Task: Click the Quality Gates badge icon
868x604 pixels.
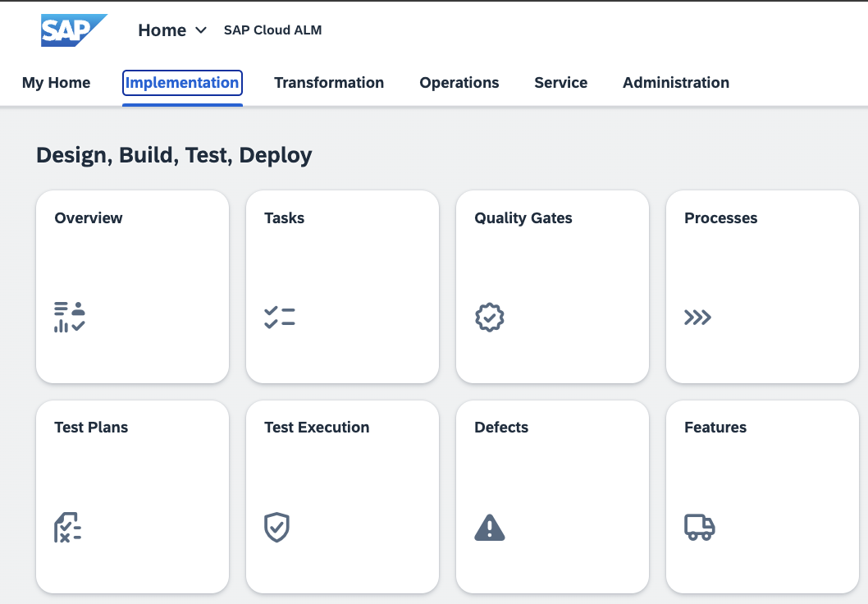Action: [x=490, y=317]
